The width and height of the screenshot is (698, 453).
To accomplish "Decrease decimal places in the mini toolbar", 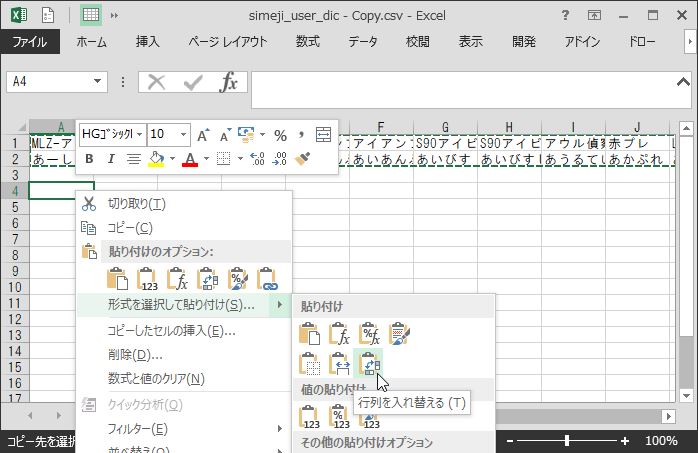I will point(279,159).
